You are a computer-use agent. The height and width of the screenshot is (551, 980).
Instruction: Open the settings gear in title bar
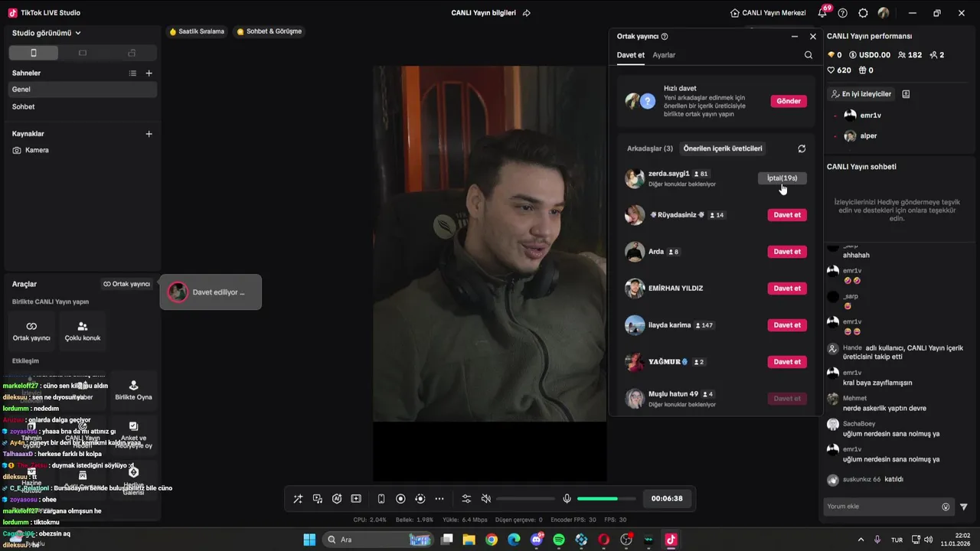(864, 13)
